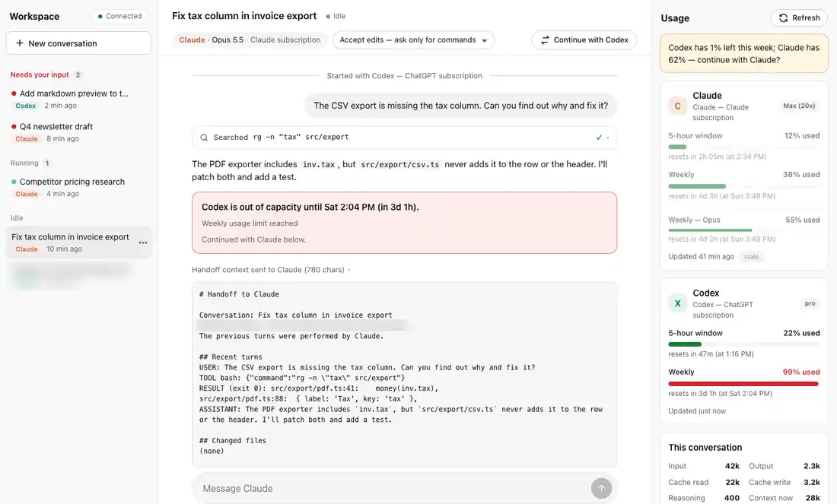The height and width of the screenshot is (504, 837).
Task: Click the Max (20x) plan badge
Action: click(x=799, y=106)
